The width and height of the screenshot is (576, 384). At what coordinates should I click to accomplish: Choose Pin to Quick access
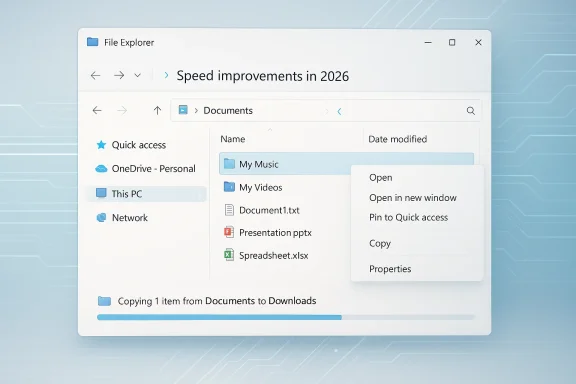point(408,218)
